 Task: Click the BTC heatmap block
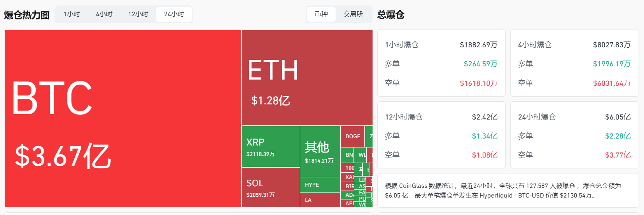point(123,118)
